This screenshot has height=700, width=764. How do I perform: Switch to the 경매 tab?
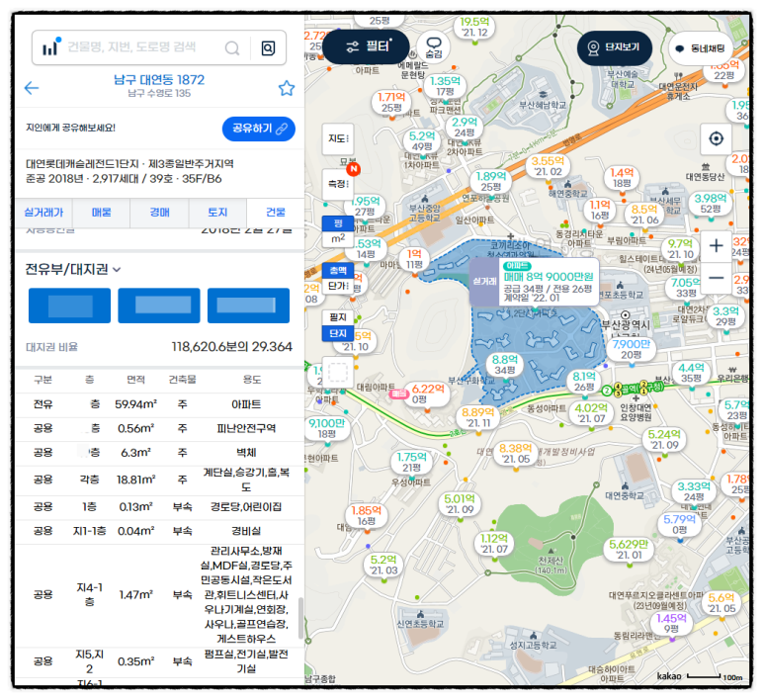[x=159, y=212]
